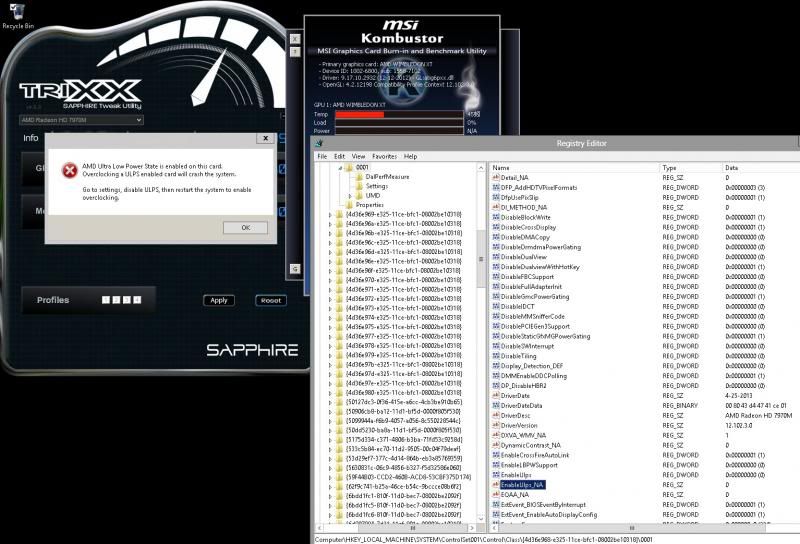Click the EOAA_NA string value icon
Screen dimensions: 800x544
click(495, 494)
